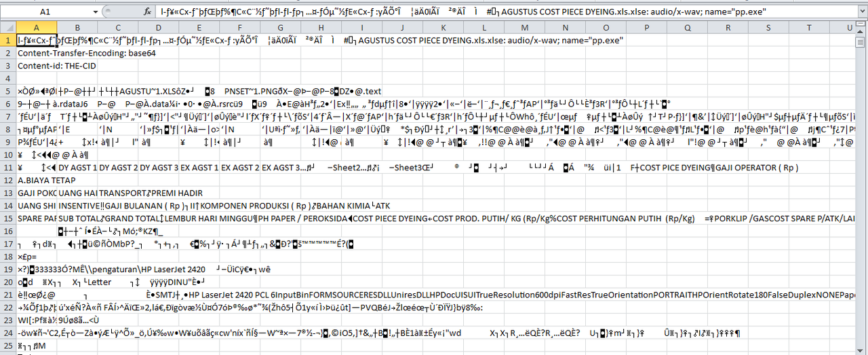The width and height of the screenshot is (868, 355).
Task: Select row 4 header
Action: click(8, 79)
